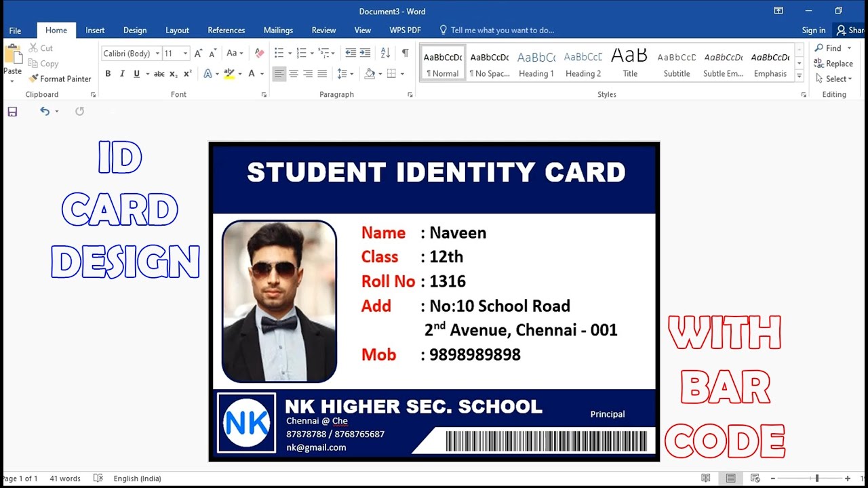Apply the No Spacing style
This screenshot has width=868, height=488.
click(x=490, y=63)
